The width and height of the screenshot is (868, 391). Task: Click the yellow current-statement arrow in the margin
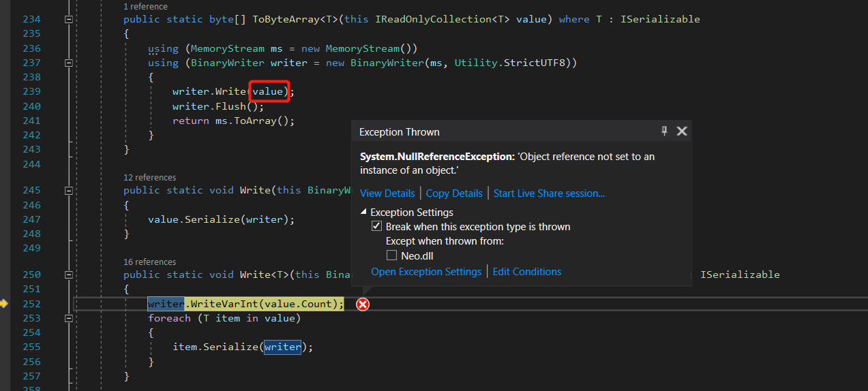[4, 304]
